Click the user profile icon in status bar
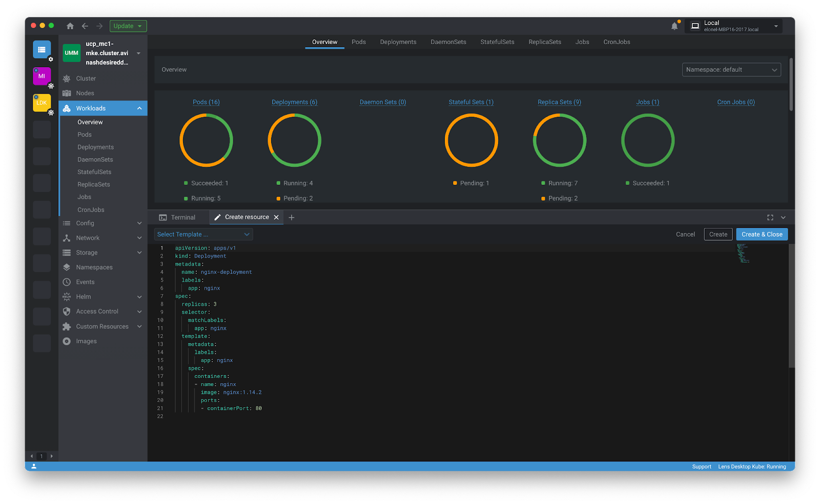This screenshot has height=504, width=820. pos(34,467)
